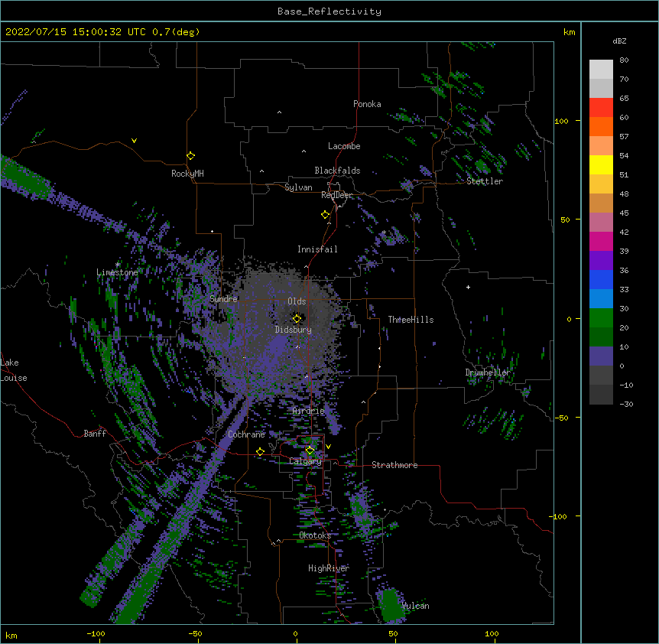The height and width of the screenshot is (644, 659).
Task: Select the Innisfail label
Action: [317, 249]
